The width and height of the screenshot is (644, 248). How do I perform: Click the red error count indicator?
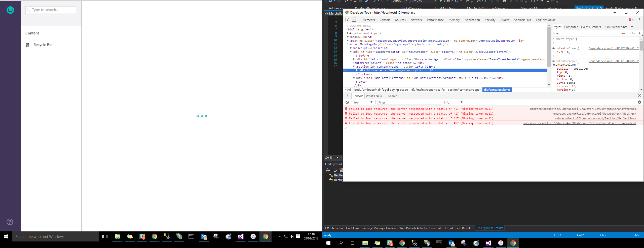tap(631, 20)
